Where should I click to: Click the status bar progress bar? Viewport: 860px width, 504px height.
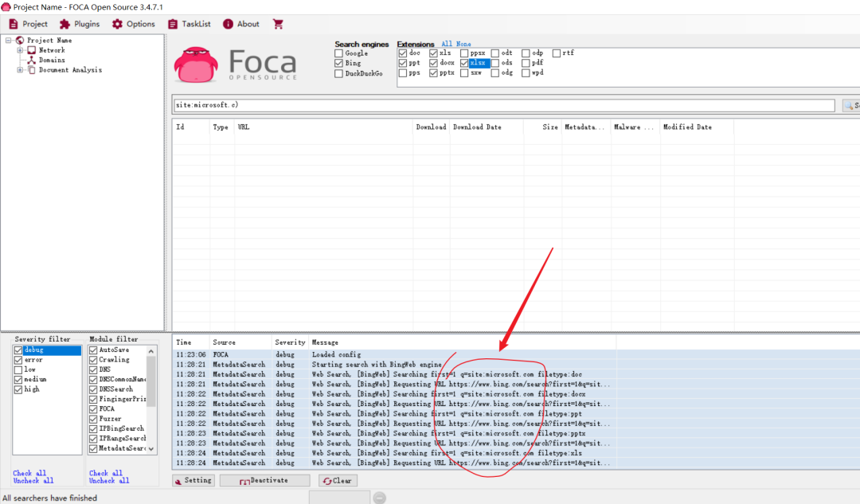tap(339, 498)
